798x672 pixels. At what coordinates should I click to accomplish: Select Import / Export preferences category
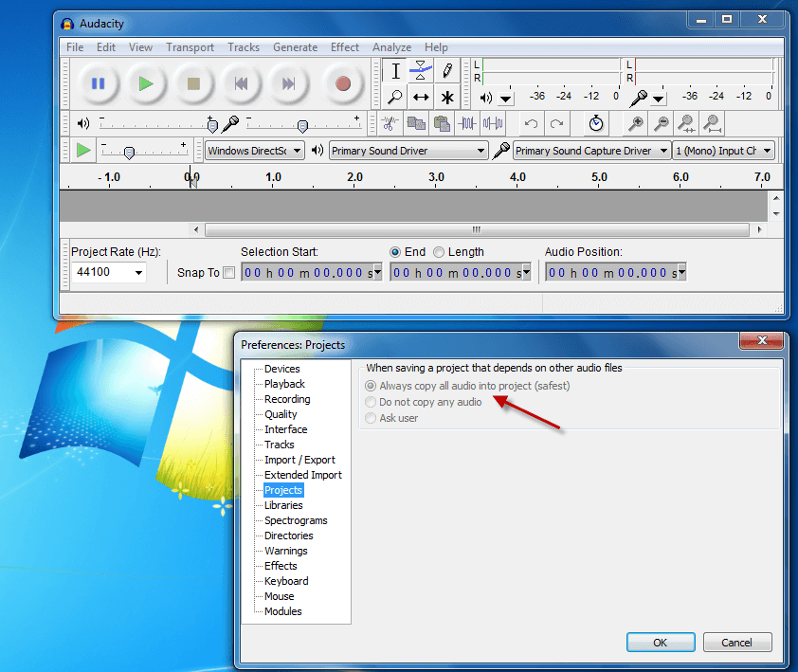299,460
